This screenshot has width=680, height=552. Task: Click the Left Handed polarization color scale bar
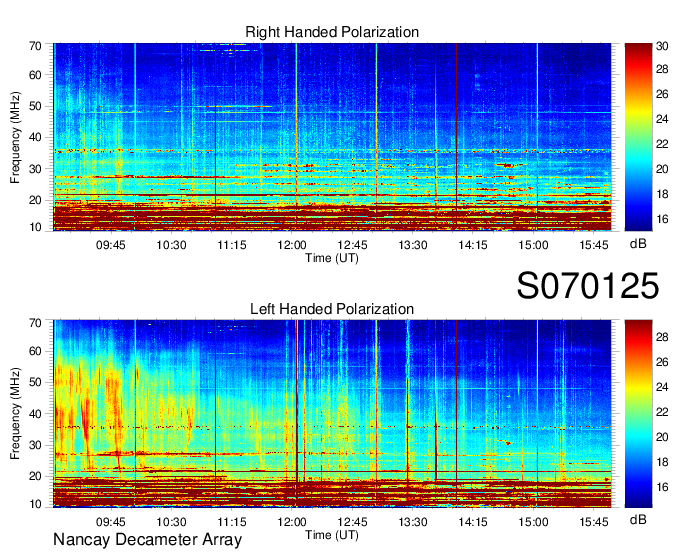pos(638,414)
